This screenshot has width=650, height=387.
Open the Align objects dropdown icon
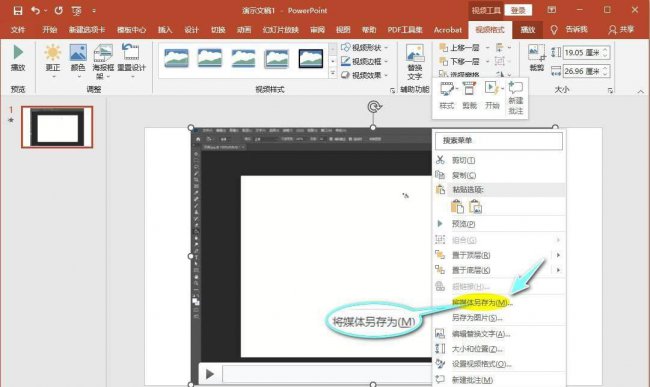(503, 48)
